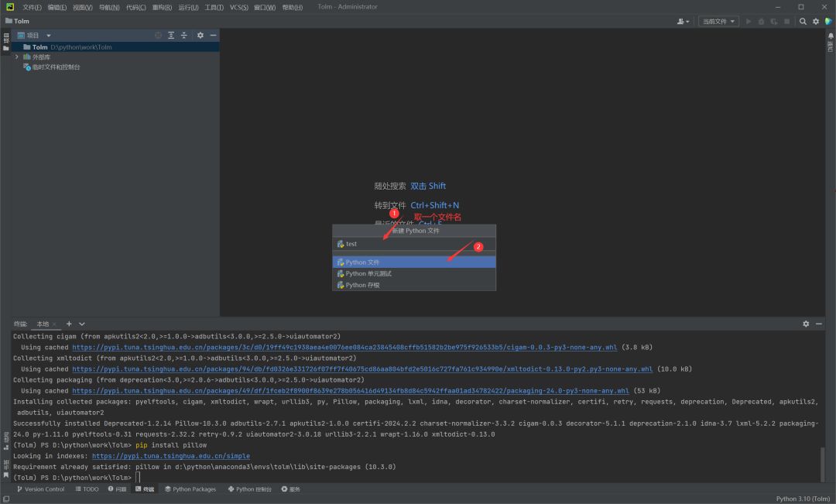Image resolution: width=836 pixels, height=504 pixels.
Task: Open the notifications bell on the right strip
Action: point(831,36)
